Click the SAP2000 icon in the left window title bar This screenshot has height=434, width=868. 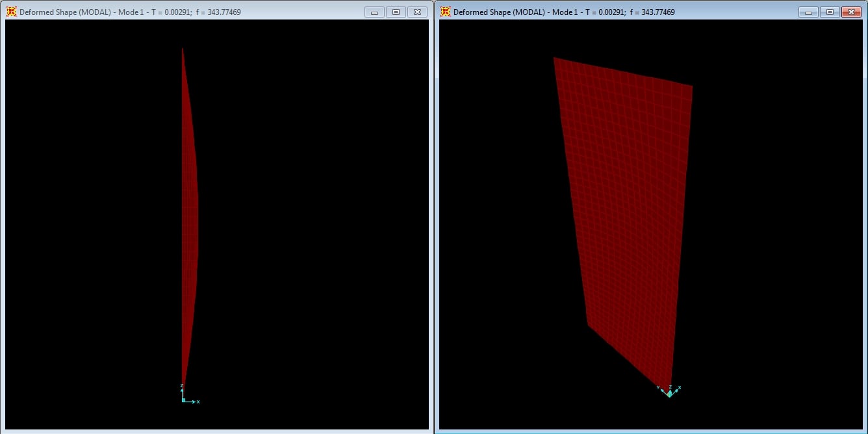click(x=11, y=12)
